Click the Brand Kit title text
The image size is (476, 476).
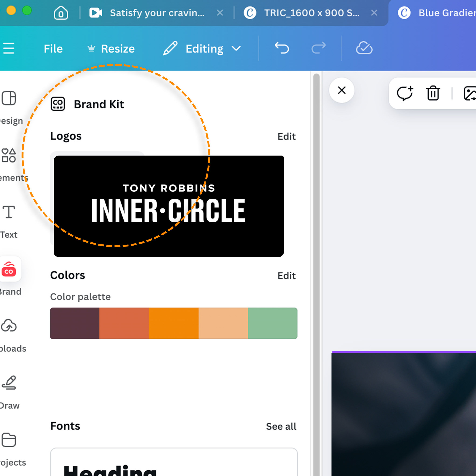99,104
